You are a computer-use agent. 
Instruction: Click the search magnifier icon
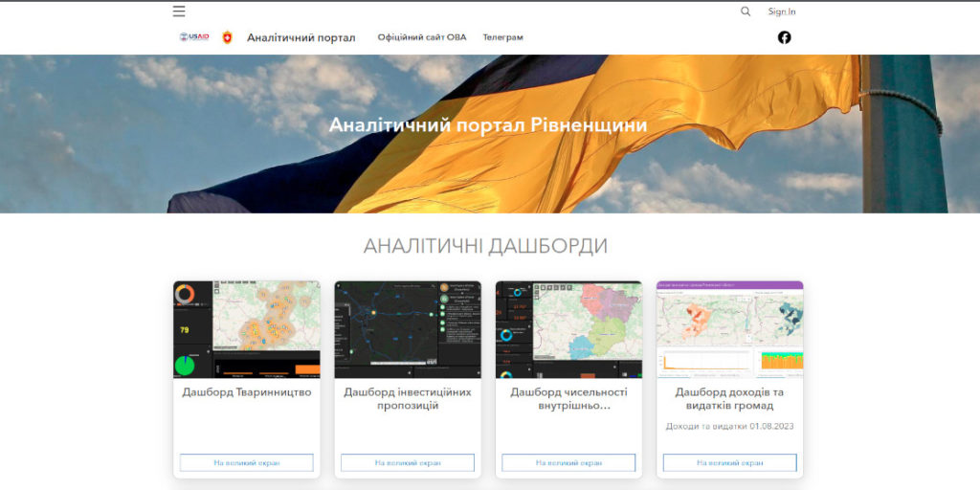746,11
